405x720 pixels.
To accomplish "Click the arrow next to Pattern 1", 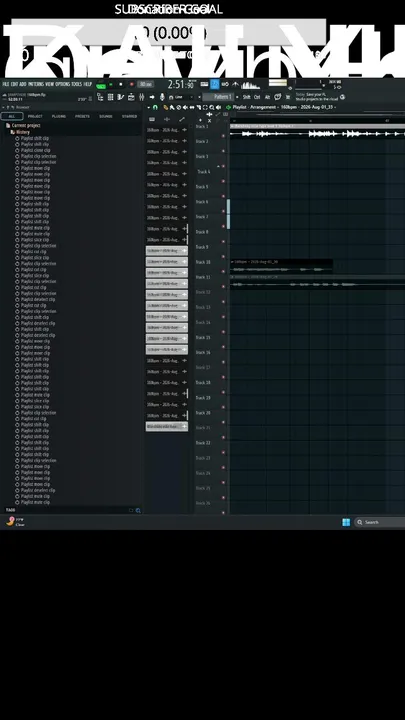I will (x=237, y=97).
